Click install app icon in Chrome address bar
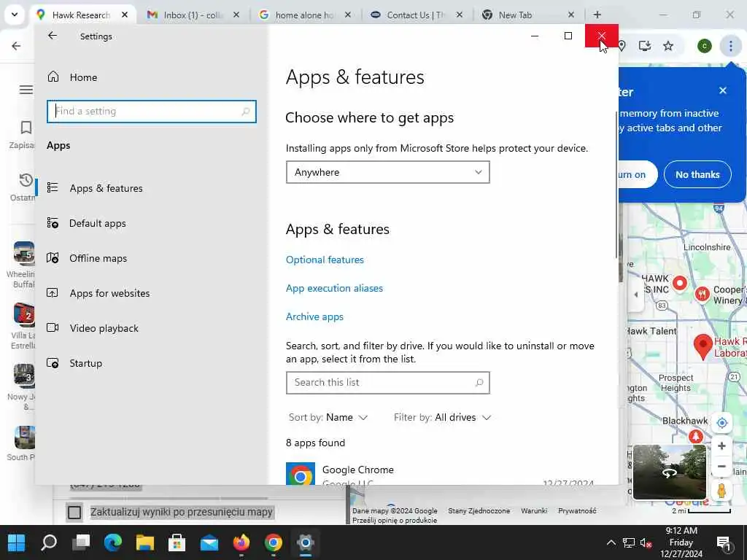 point(645,46)
